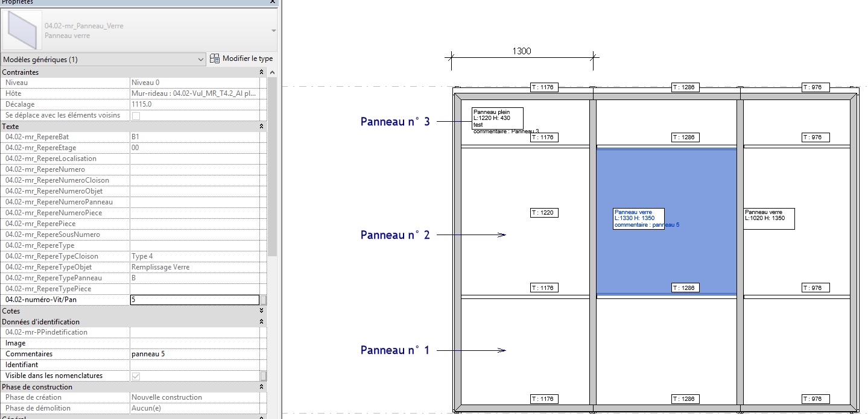
Task: Collapse the Phase de construction group
Action: pyautogui.click(x=261, y=387)
